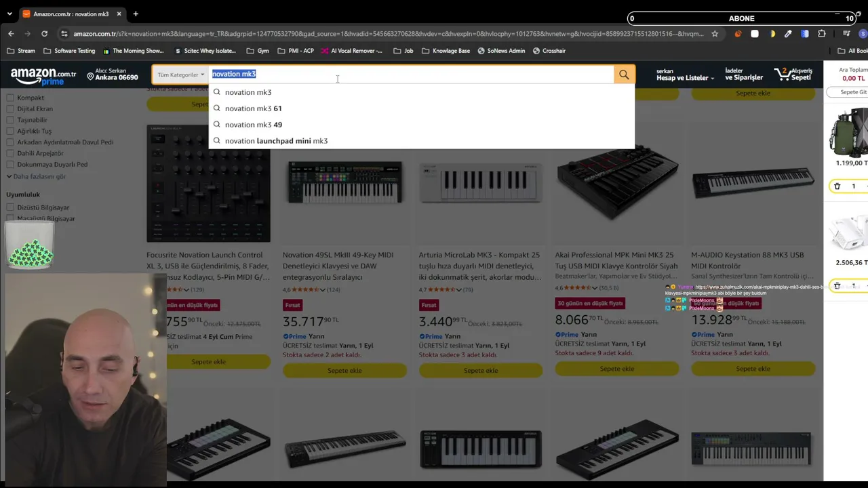Bookmark this page with the star icon
Viewport: 868px width, 488px height.
[x=715, y=34]
